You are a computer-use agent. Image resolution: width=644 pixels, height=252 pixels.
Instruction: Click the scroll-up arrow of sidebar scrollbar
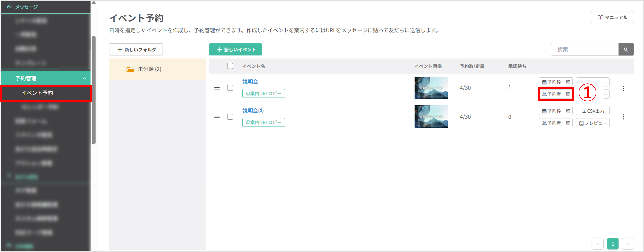pyautogui.click(x=94, y=3)
